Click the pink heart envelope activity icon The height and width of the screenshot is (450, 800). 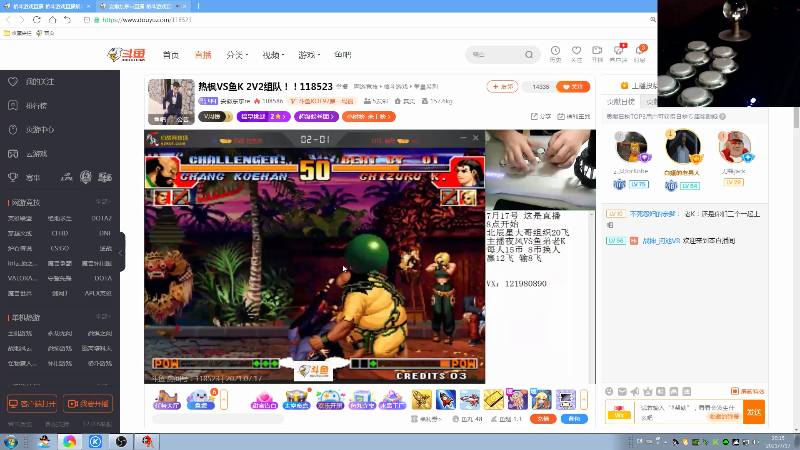point(264,399)
